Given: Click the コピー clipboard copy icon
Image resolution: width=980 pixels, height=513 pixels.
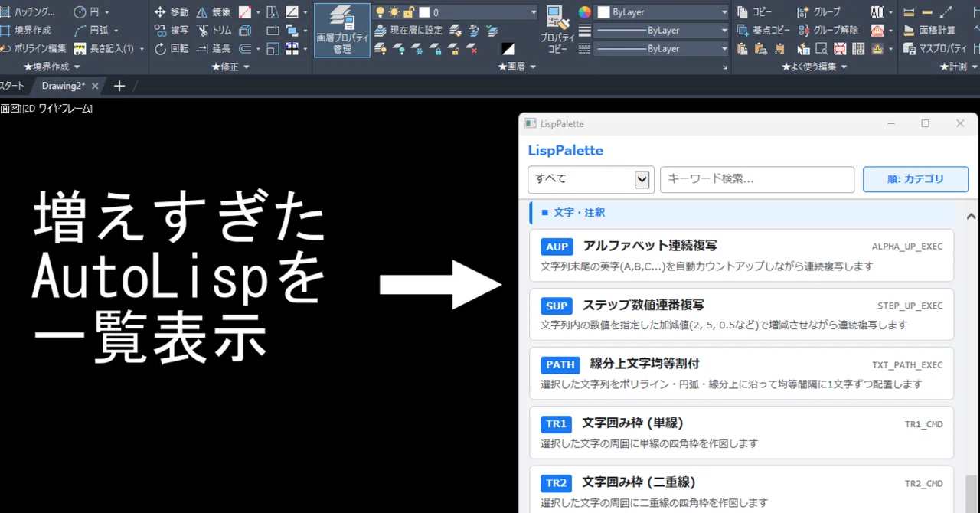Looking at the screenshot, I should [754, 12].
